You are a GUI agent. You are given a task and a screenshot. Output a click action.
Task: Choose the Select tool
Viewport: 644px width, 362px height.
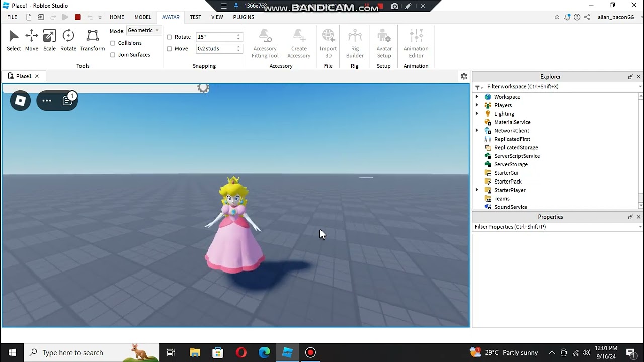(14, 40)
